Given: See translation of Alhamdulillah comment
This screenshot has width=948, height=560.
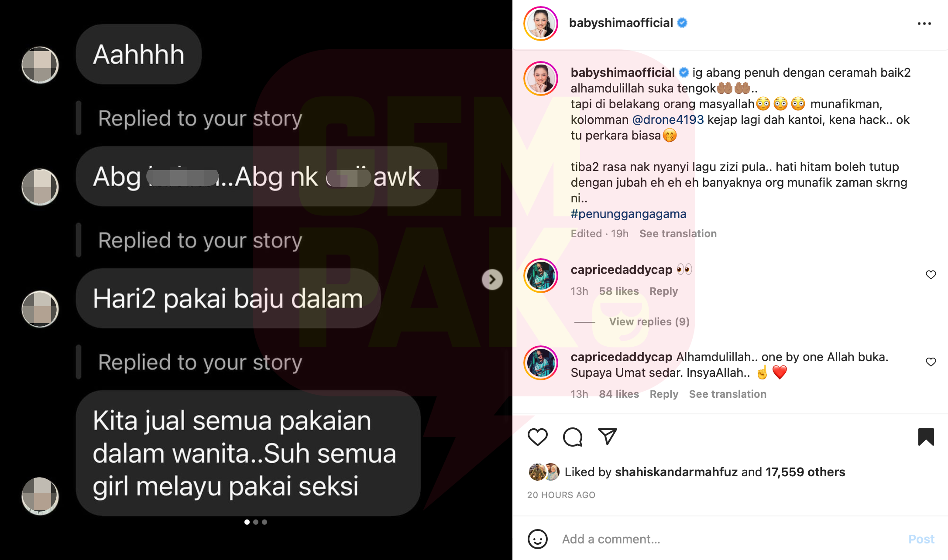Looking at the screenshot, I should coord(728,394).
